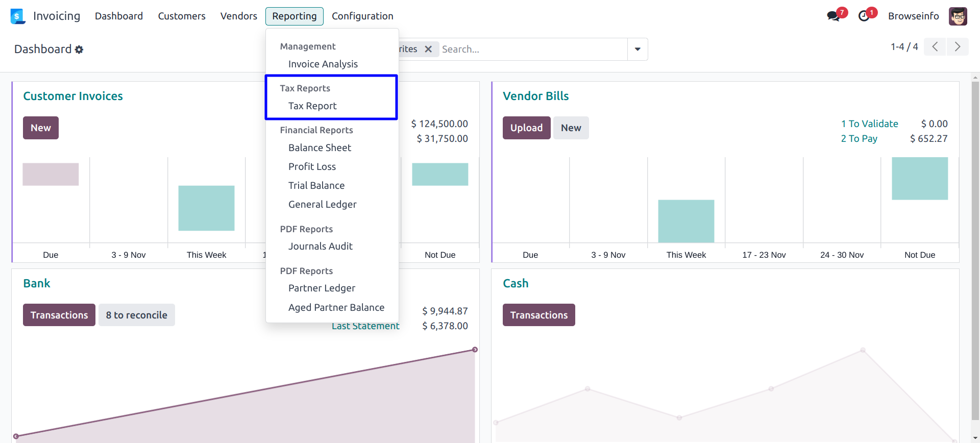Go to the previous page arrow

935,47
